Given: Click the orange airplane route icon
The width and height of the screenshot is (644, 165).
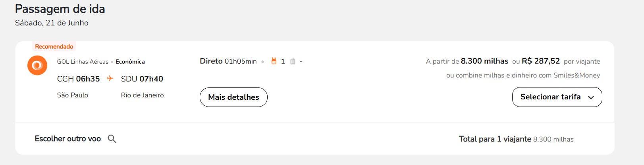Looking at the screenshot, I should click(x=110, y=78).
